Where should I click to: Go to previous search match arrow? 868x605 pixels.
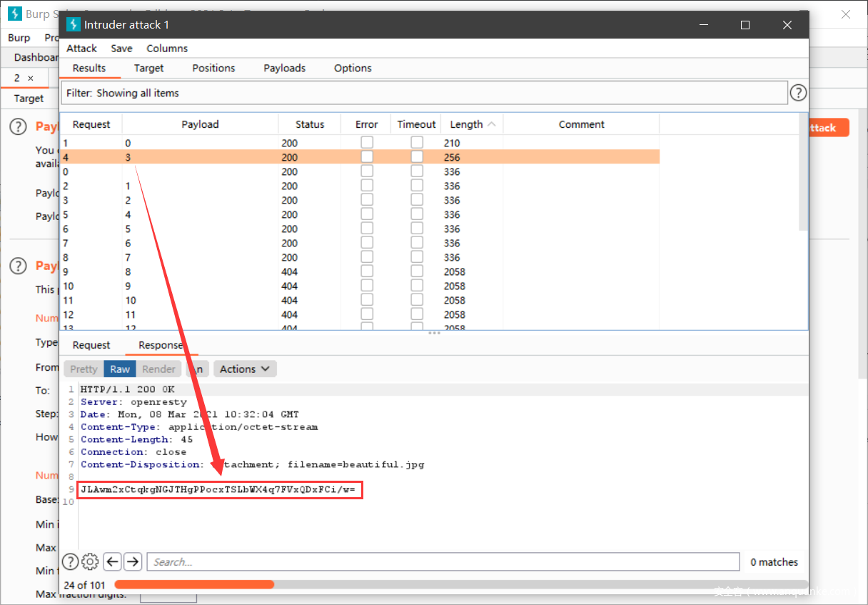(x=112, y=561)
